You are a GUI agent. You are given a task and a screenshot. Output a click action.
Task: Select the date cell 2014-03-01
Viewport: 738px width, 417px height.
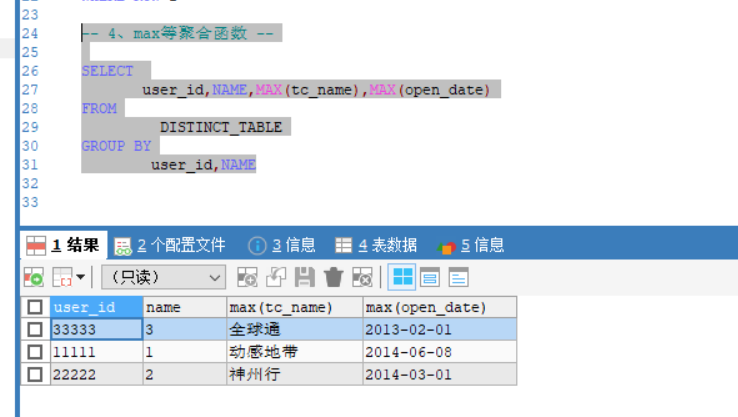[x=440, y=375]
